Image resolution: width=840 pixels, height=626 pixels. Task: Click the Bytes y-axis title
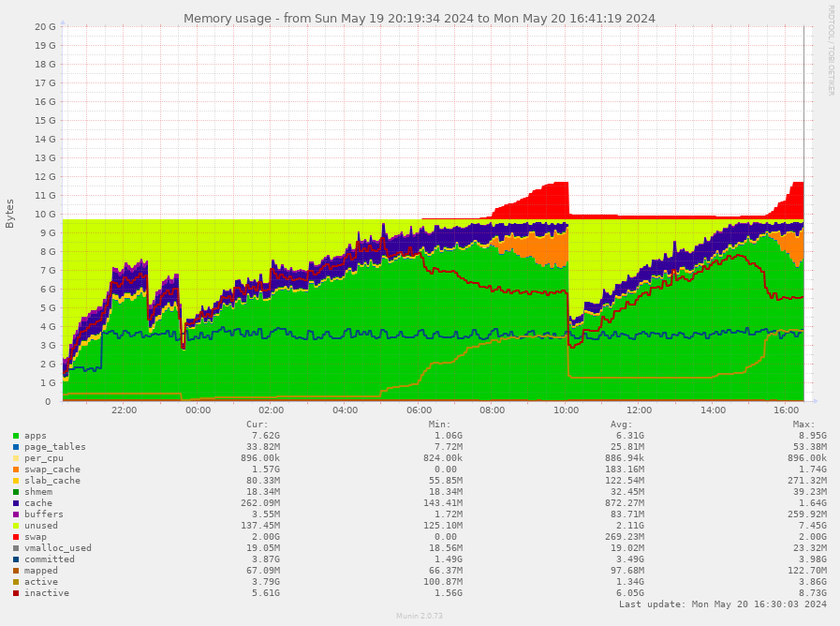pos(10,214)
